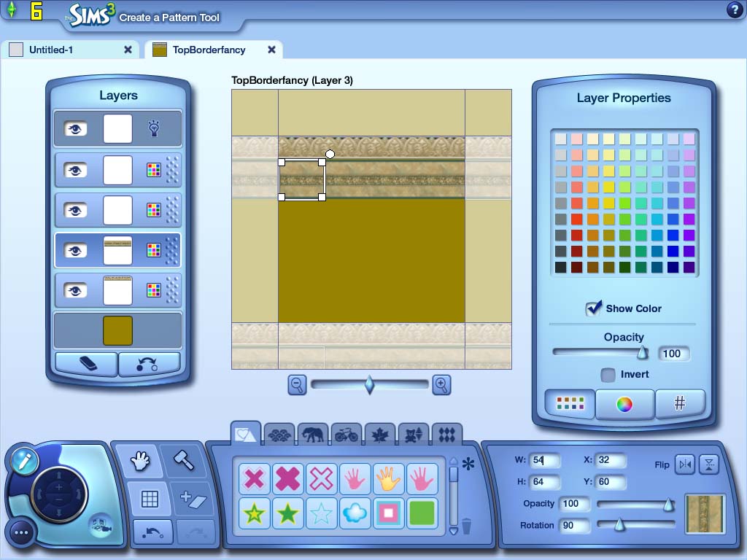Select the hammer tool
The image size is (747, 560).
(182, 461)
